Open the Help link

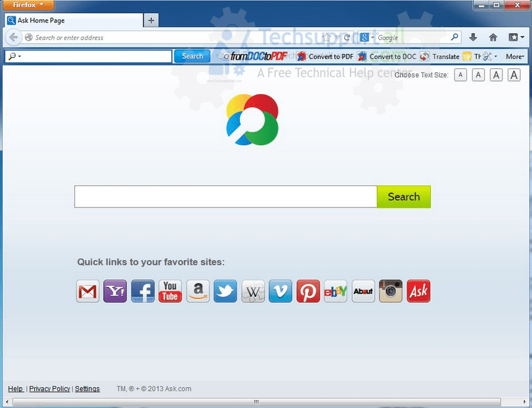coord(16,389)
